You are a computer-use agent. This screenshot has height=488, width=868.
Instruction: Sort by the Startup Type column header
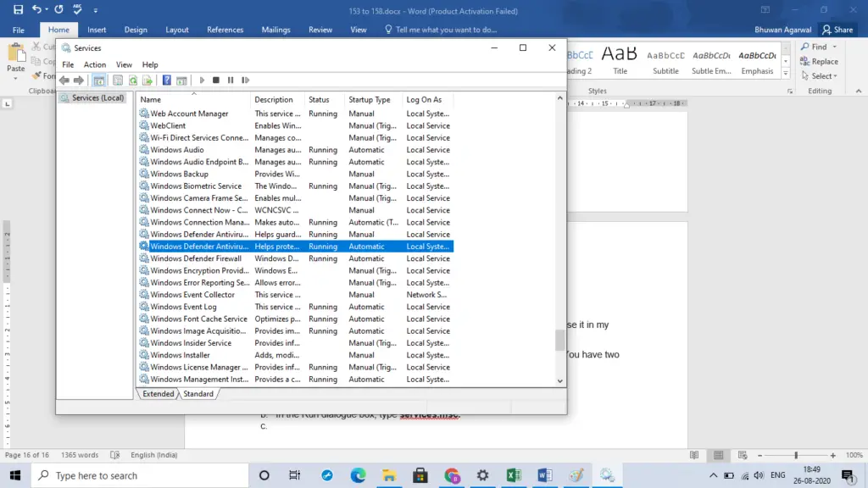point(374,100)
